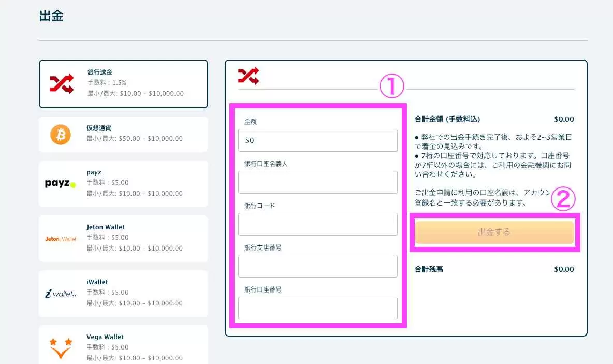Select the 仮想通貨 withdrawal option
This screenshot has width=613, height=364.
coord(123,135)
